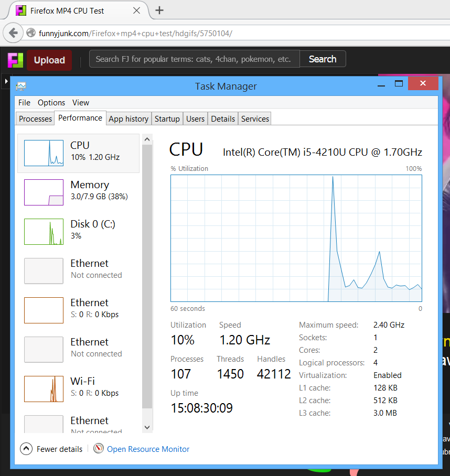
Task: Select the Wi-Fi activity graph icon
Action: 44,389
